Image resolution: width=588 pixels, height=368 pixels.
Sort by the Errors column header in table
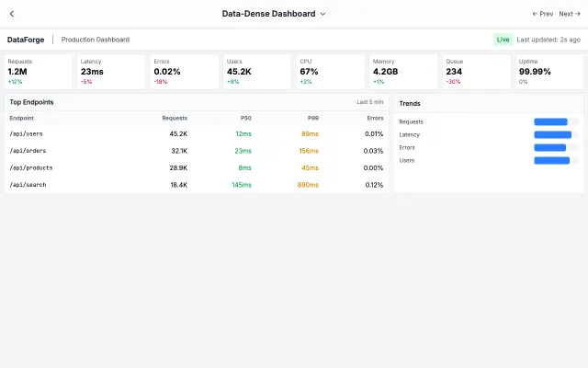[375, 118]
